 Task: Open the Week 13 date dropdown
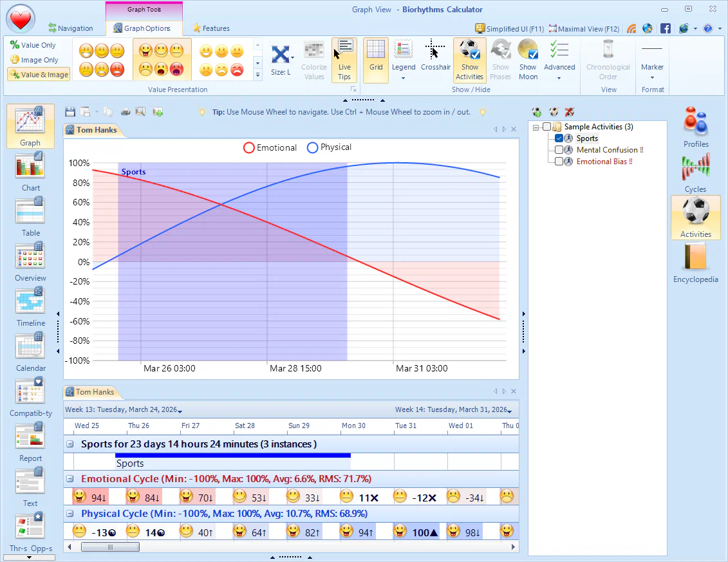click(180, 409)
